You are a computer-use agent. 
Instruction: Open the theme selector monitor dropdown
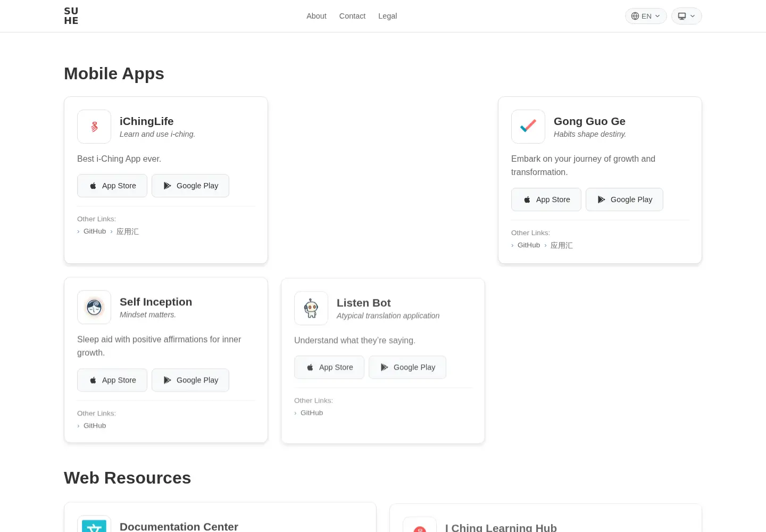pyautogui.click(x=687, y=16)
